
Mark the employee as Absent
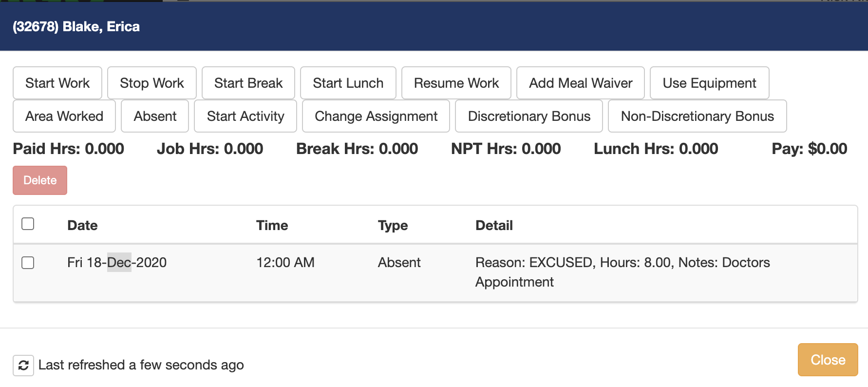[x=155, y=116]
